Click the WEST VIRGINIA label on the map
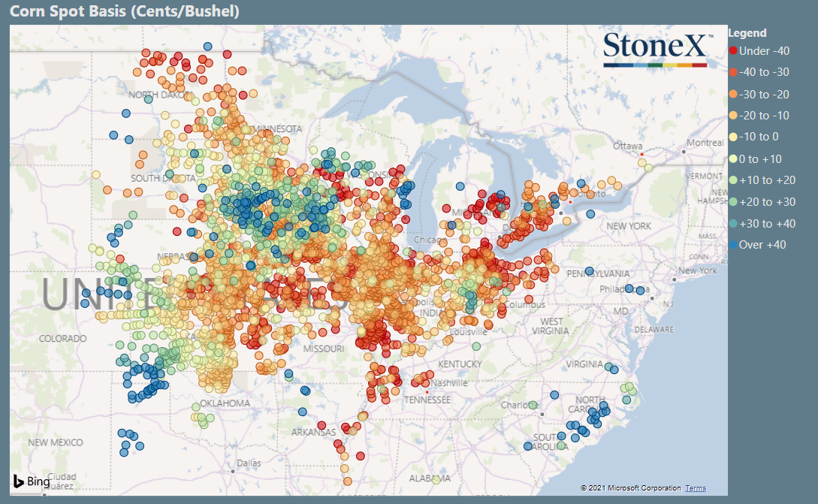 point(551,326)
